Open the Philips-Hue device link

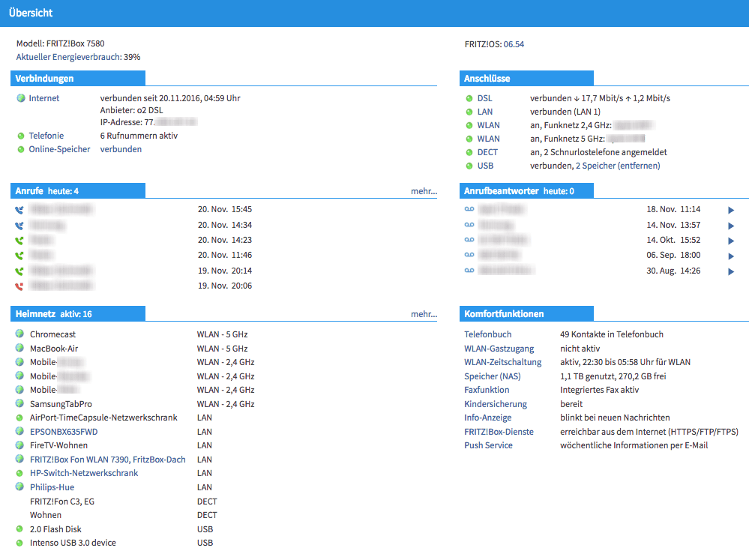pyautogui.click(x=52, y=487)
